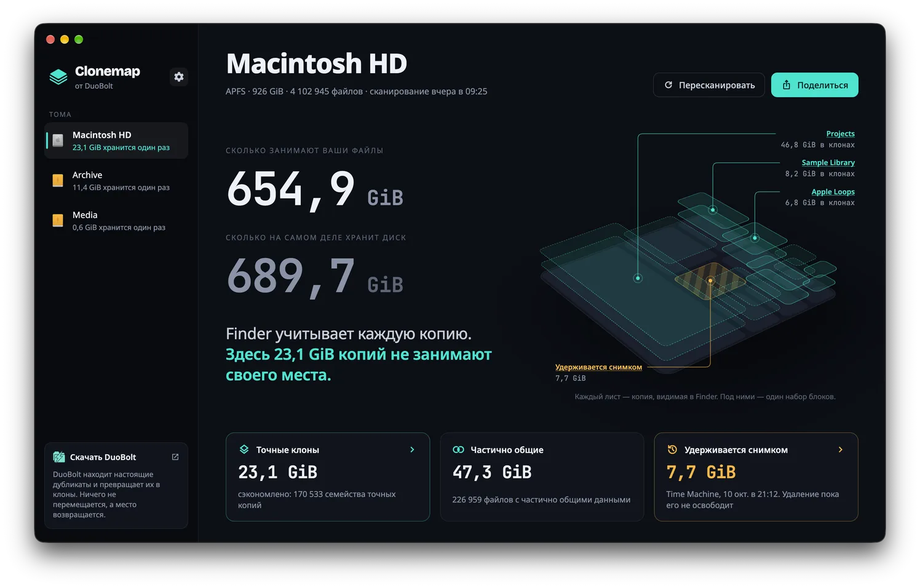Select the Media volume
920x588 pixels.
click(116, 221)
